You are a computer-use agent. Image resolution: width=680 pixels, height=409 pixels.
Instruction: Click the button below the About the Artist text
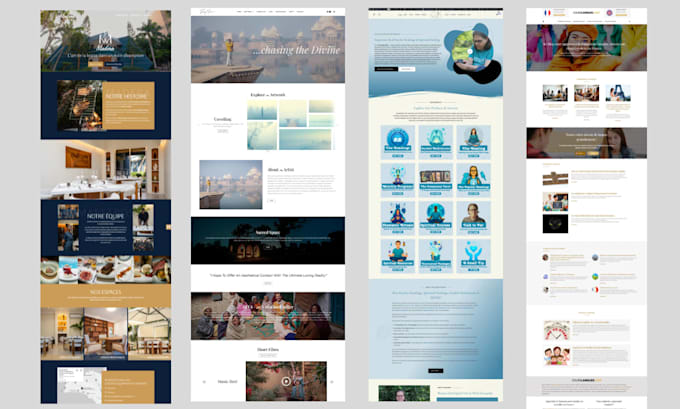271,201
